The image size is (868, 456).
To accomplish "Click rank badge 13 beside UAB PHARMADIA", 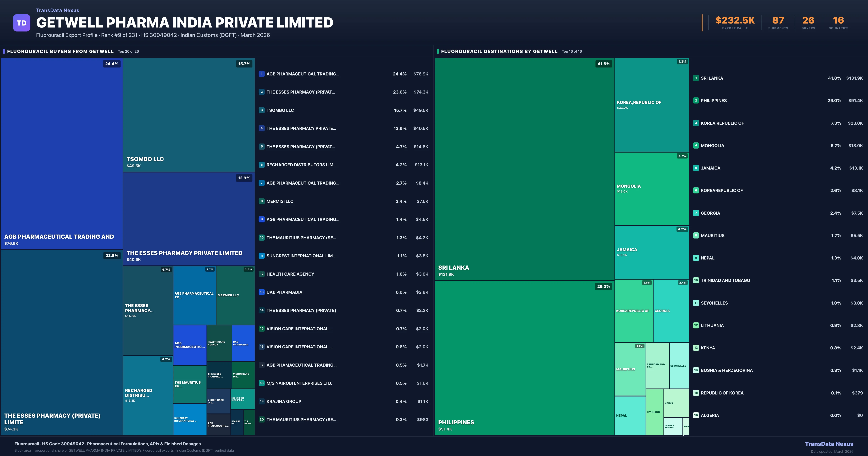I will pyautogui.click(x=261, y=292).
